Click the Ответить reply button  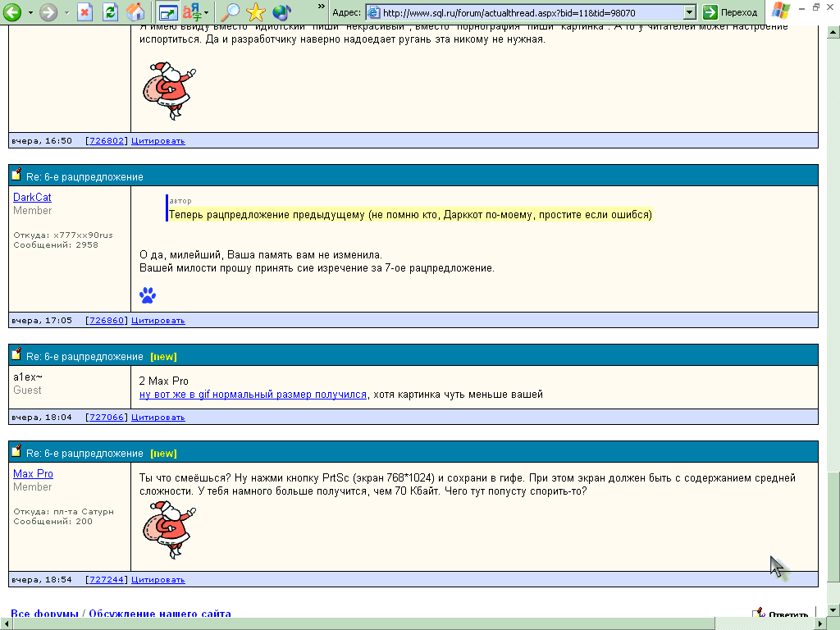point(785,614)
